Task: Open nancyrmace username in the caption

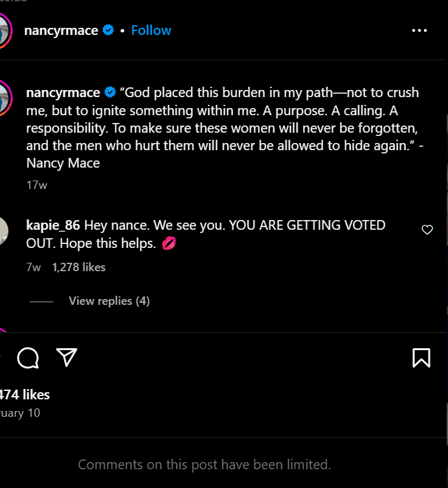Action: coord(63,93)
